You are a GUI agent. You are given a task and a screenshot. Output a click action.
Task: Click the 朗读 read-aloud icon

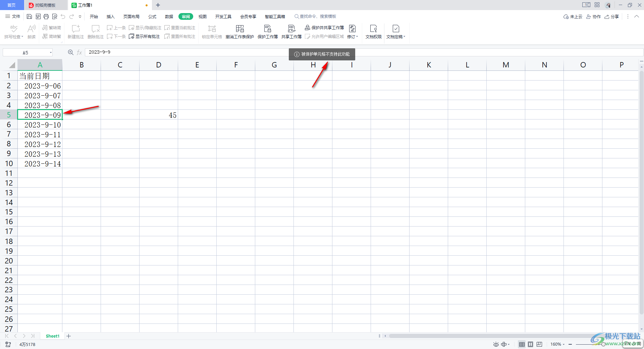32,32
